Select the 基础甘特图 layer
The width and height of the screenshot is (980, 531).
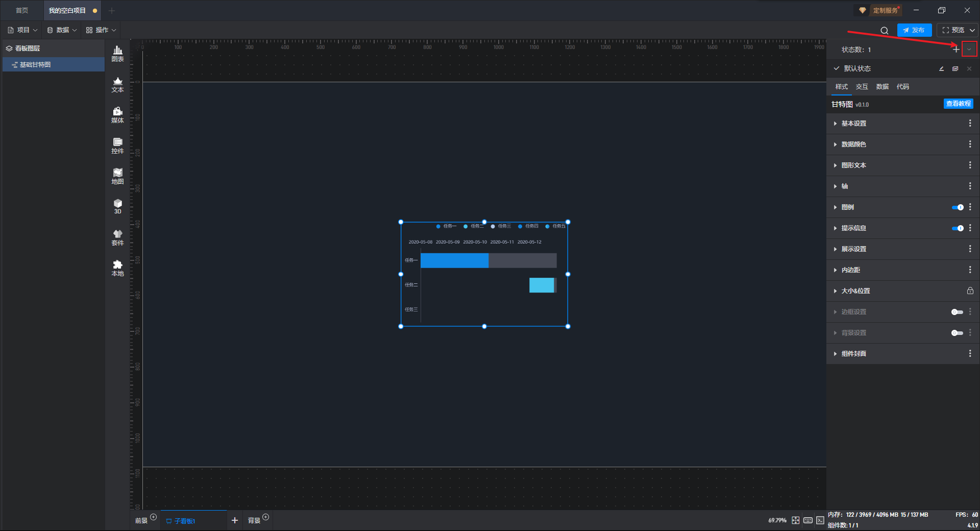[54, 65]
